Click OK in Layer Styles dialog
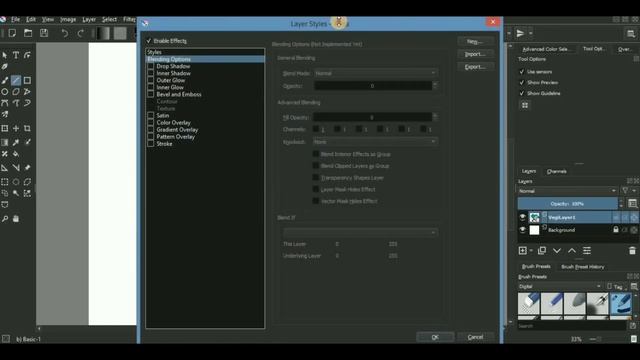The image size is (640, 360). coord(435,337)
